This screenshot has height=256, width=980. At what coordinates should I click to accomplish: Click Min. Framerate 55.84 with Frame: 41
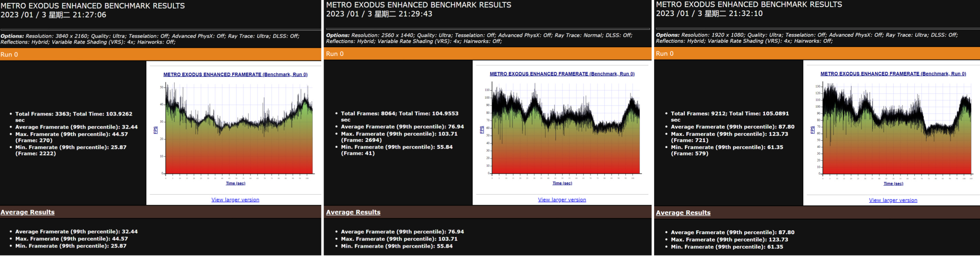(x=397, y=150)
